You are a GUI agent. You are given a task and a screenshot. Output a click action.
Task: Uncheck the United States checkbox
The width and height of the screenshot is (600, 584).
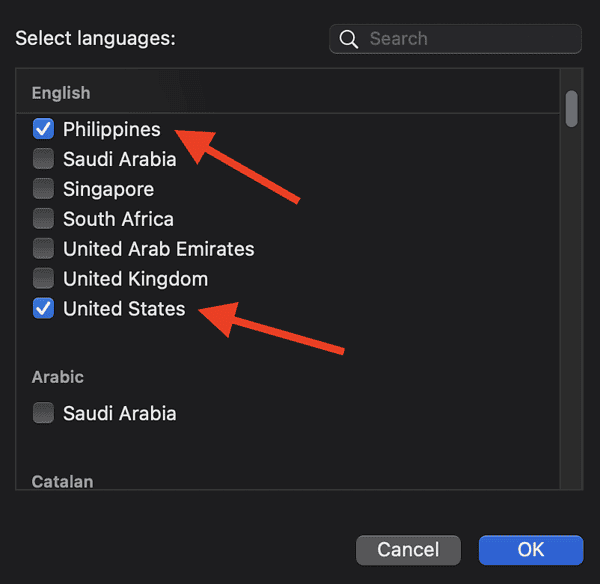coord(43,309)
